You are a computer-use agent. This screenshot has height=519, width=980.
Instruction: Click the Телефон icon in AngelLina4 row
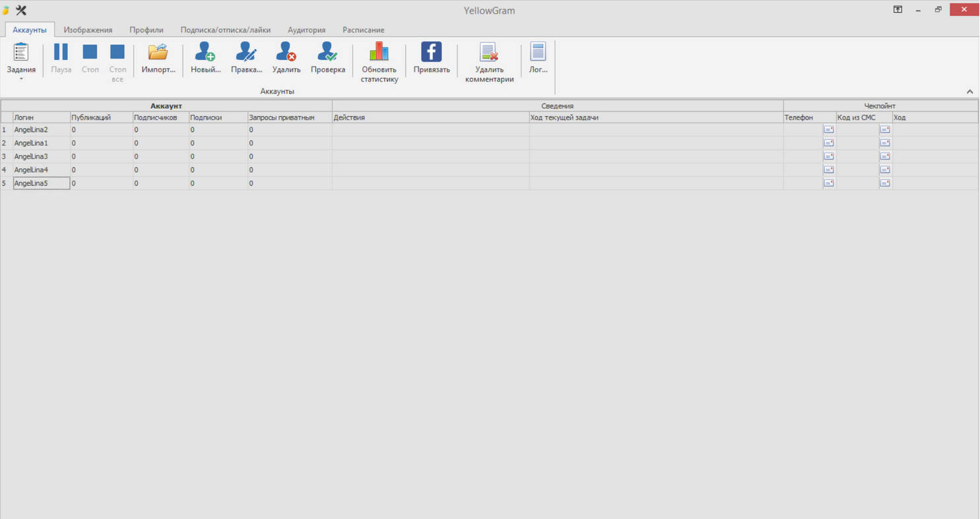(829, 169)
